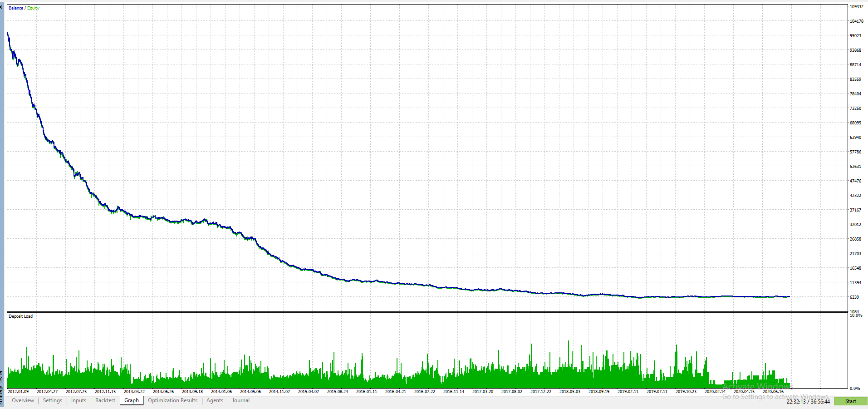868x409 pixels.
Task: Click the 2020.06.16 date marker
Action: 773,391
